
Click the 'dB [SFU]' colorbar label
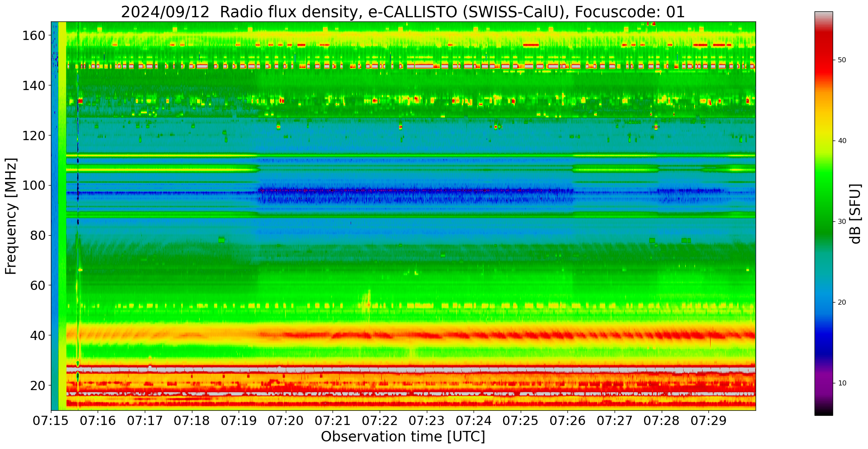855,213
